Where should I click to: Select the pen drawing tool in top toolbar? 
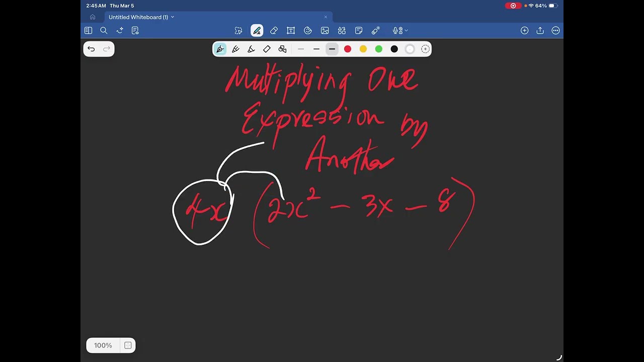pos(257,31)
